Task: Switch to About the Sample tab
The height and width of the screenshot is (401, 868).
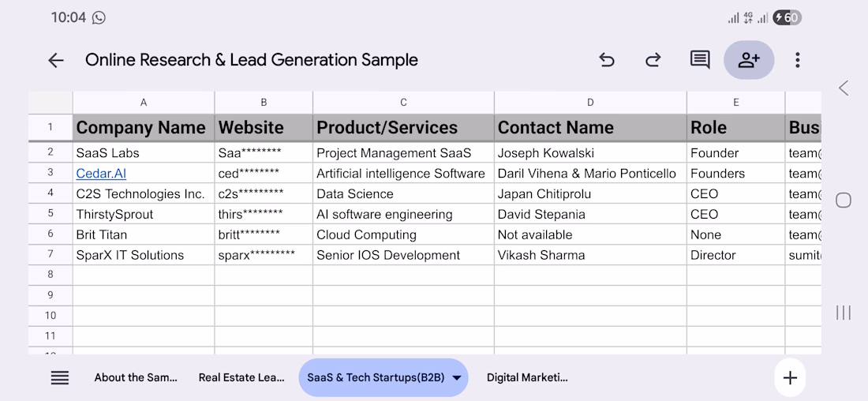Action: pyautogui.click(x=136, y=377)
